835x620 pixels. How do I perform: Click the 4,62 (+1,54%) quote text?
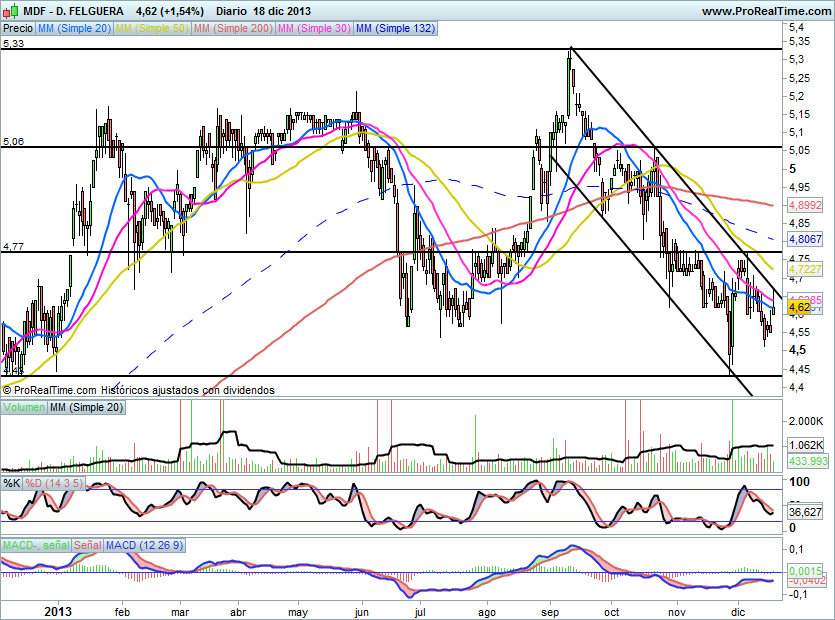tap(169, 11)
